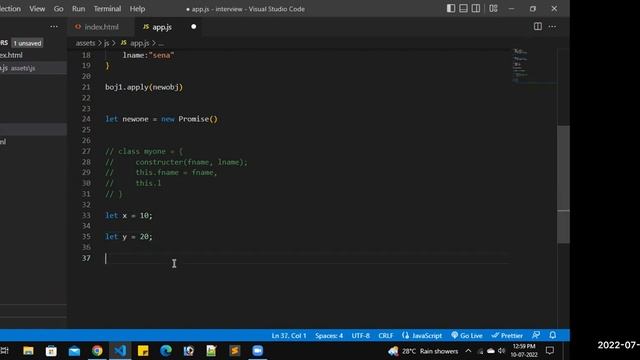The image size is (640, 360).
Task: Click editor vertical scrollbar thumb
Action: (563, 184)
